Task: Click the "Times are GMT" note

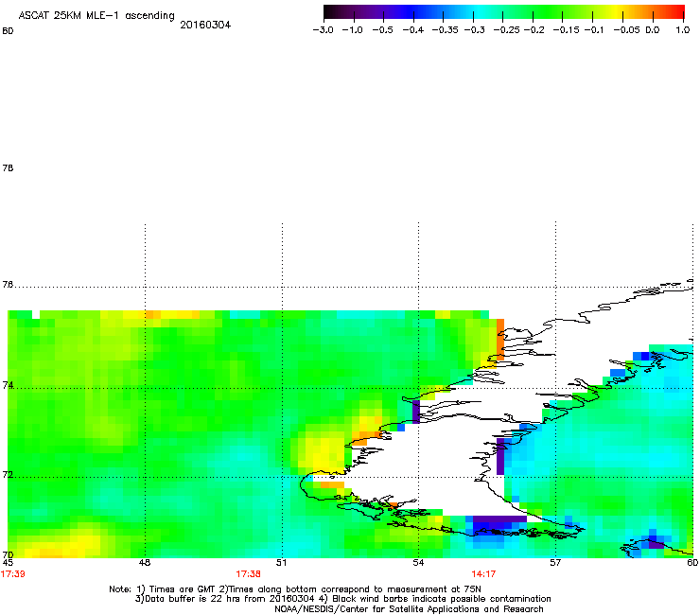Action: coord(184,589)
